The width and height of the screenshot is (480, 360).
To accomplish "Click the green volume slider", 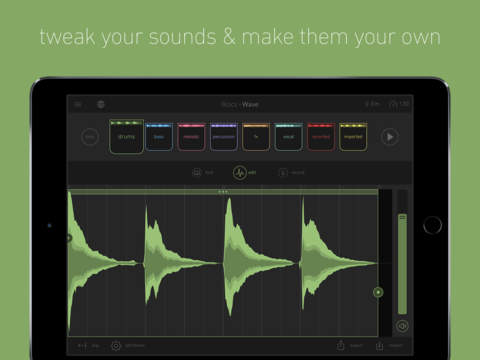I will coord(402,264).
